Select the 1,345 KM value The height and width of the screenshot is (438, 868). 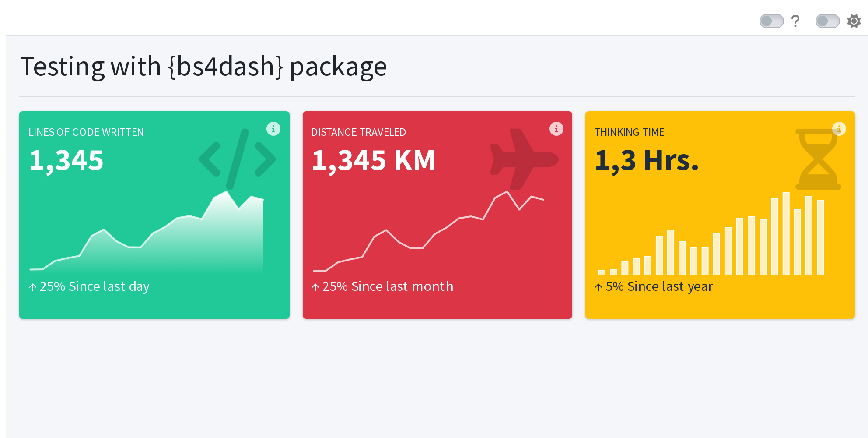tap(373, 160)
